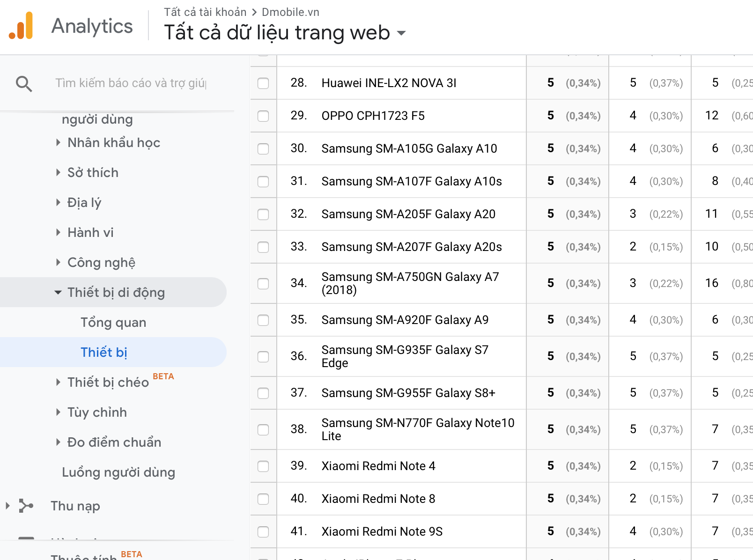Viewport: 753px width, 560px height.
Task: Focus the report search input field
Action: 131,83
